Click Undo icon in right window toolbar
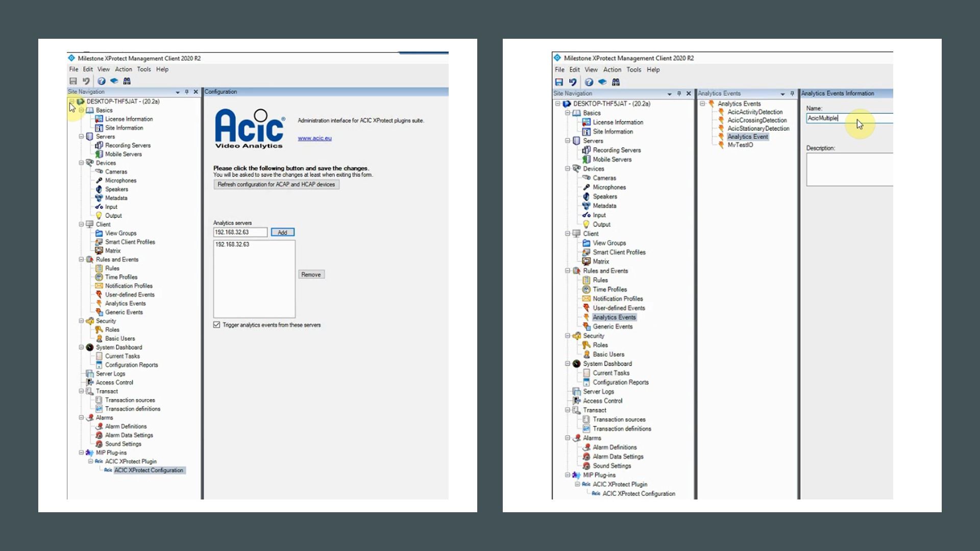980x551 pixels. [x=573, y=82]
